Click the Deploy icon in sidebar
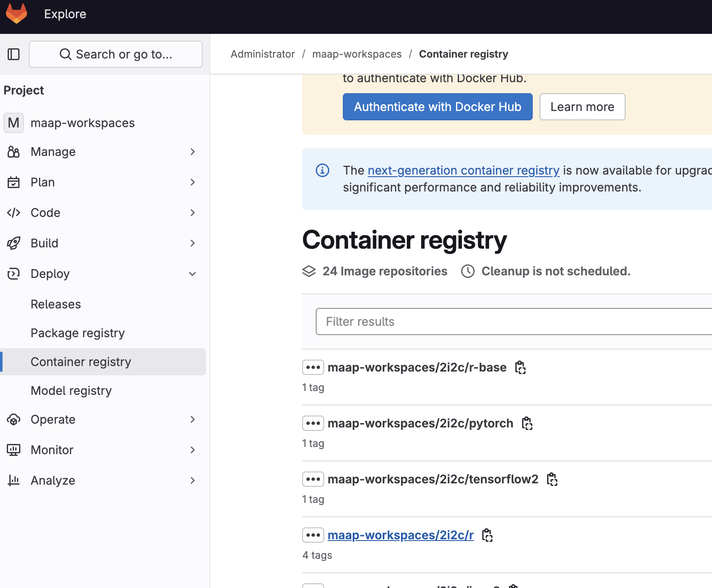Image resolution: width=712 pixels, height=588 pixels. (x=14, y=274)
